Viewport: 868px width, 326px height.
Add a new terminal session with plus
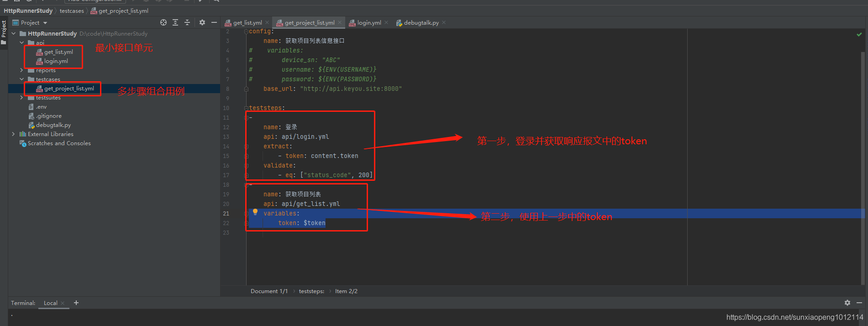pyautogui.click(x=76, y=303)
